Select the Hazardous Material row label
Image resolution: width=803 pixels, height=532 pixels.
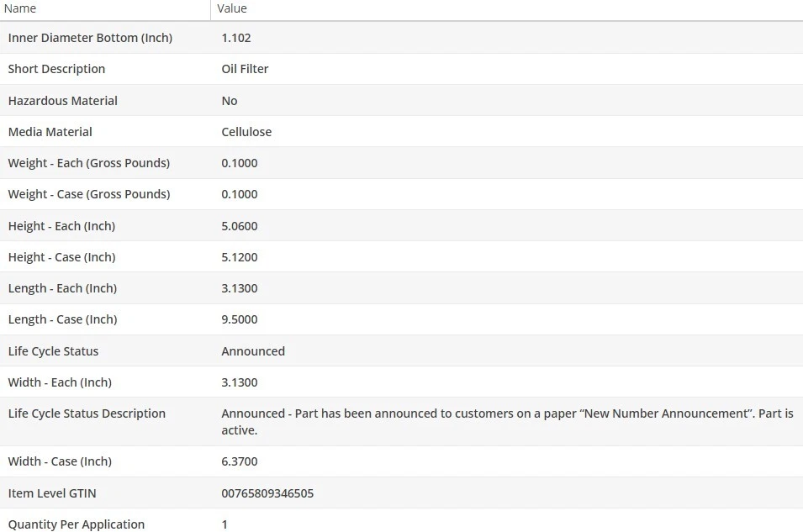[63, 101]
